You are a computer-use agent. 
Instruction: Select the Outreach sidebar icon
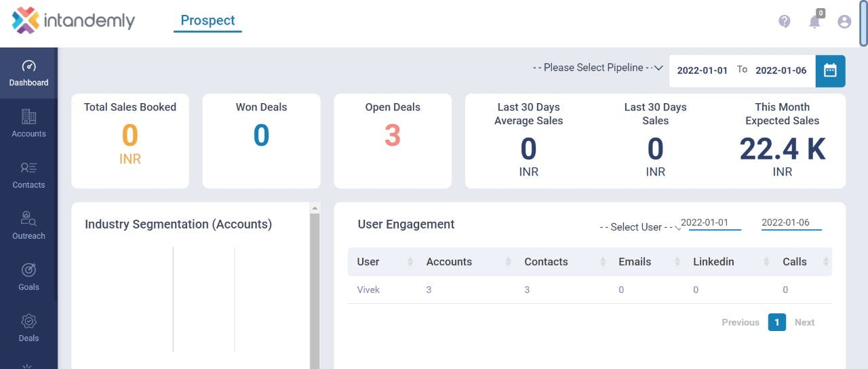[28, 226]
